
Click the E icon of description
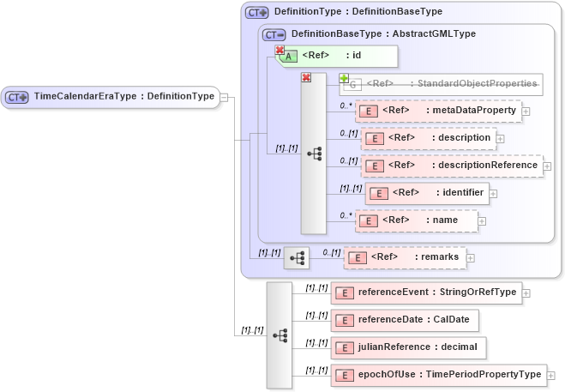(x=375, y=139)
